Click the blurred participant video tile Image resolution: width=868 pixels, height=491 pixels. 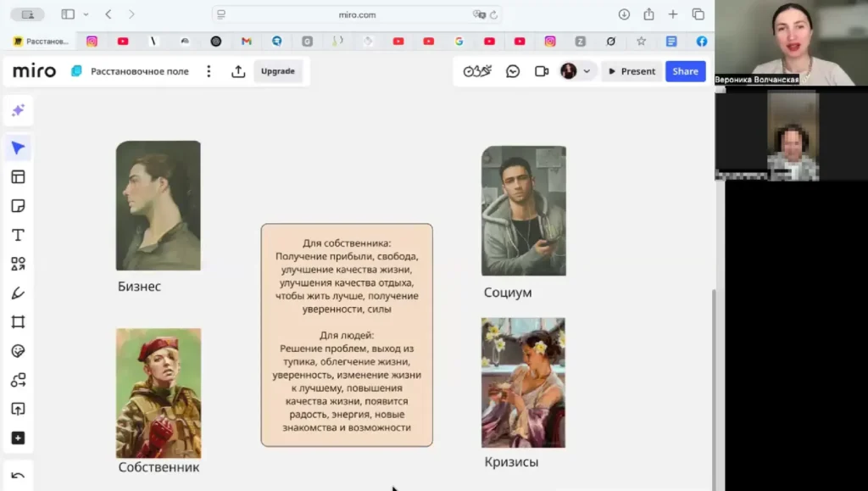(x=793, y=136)
